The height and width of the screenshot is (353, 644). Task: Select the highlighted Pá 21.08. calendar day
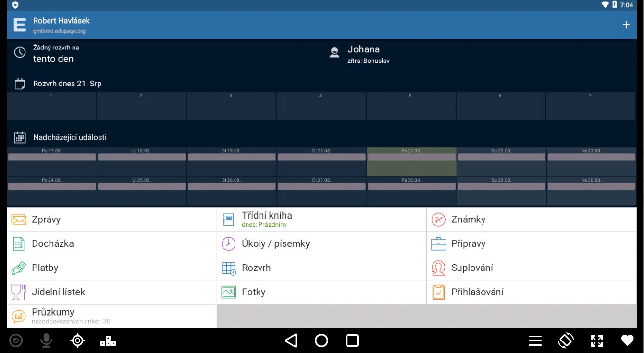[411, 162]
